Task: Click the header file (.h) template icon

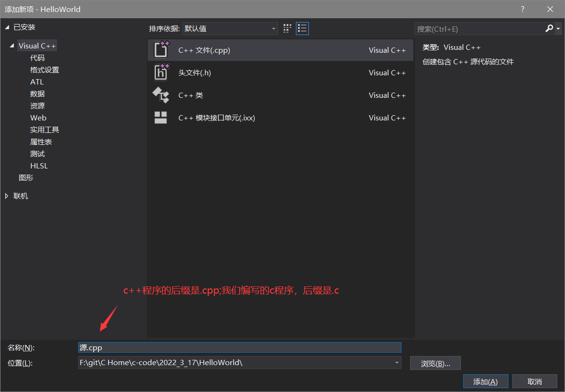Action: [161, 72]
